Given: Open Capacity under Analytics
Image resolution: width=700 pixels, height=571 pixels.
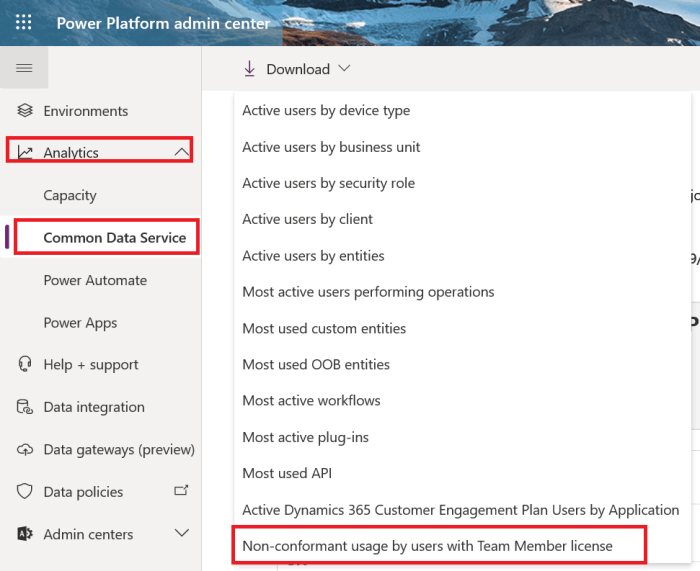Looking at the screenshot, I should point(70,196).
